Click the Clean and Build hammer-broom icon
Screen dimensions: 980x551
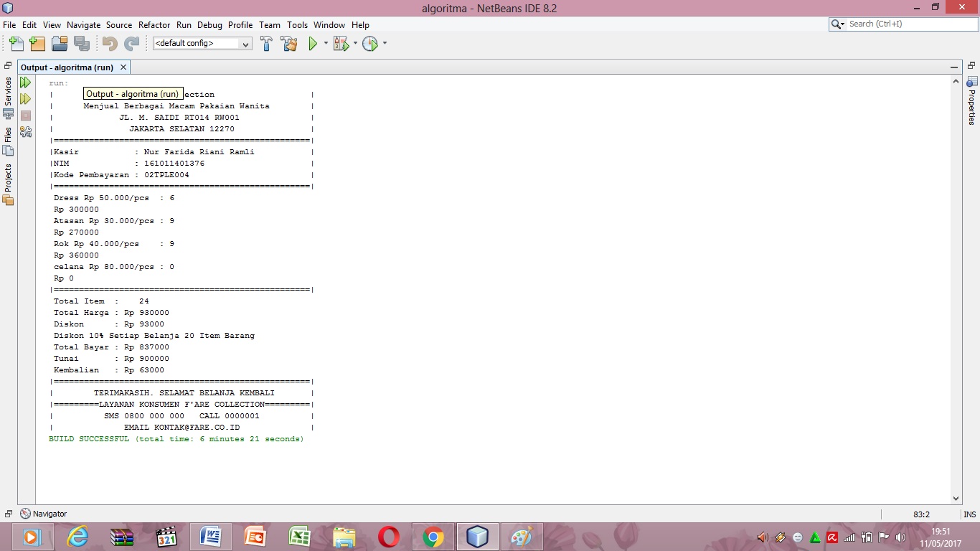point(288,44)
